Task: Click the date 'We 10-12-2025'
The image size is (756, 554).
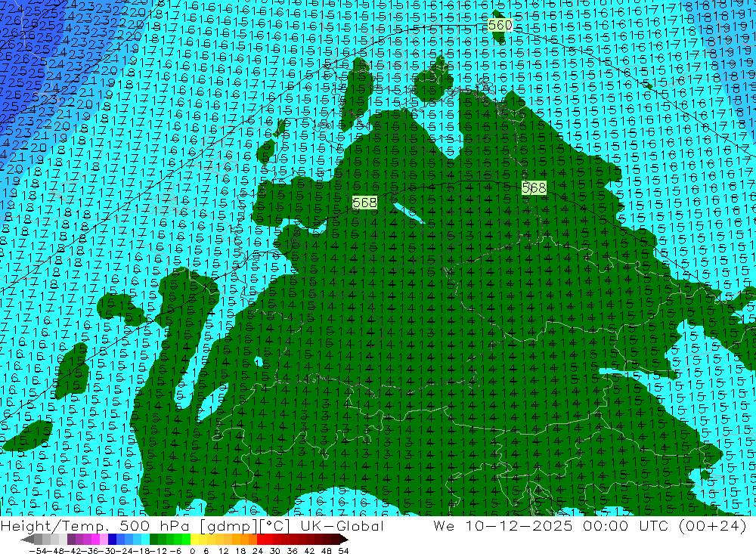Action: (503, 525)
